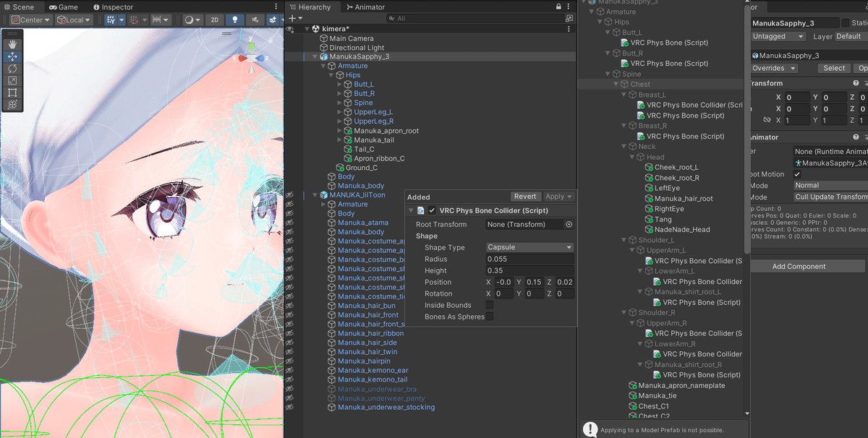Collapse the Armature node in the Hierarchy
The height and width of the screenshot is (438, 868).
pos(323,65)
